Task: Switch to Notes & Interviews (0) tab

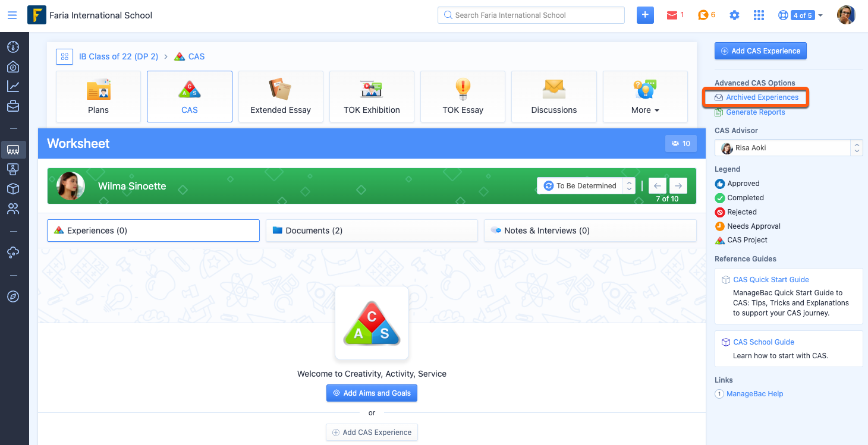Action: pos(590,231)
